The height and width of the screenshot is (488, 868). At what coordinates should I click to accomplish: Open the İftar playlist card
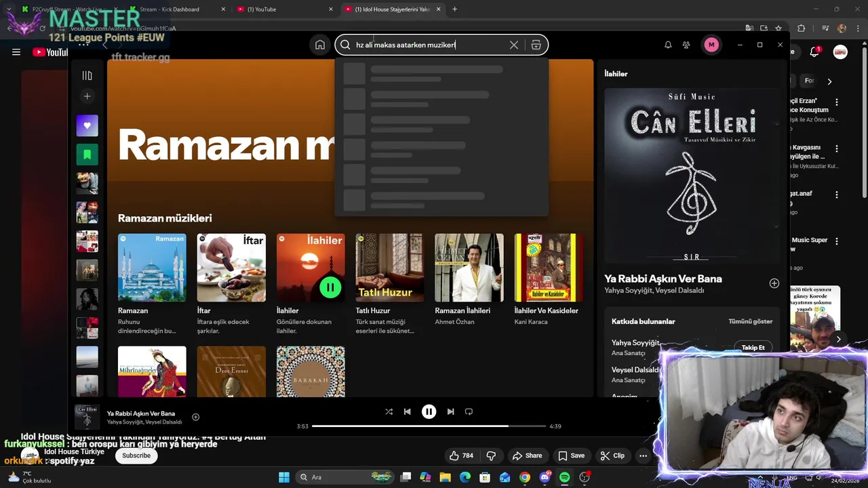(231, 285)
